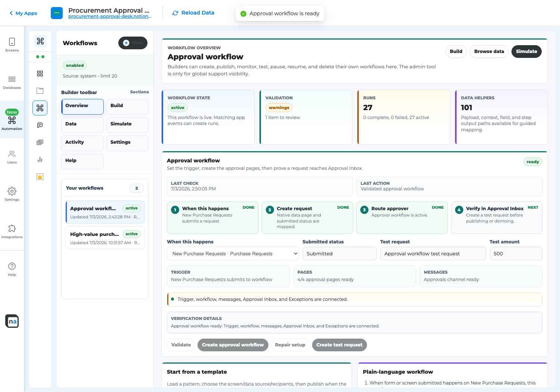Viewport: 560px width, 392px height.
Task: Open the Help question-mark icon in sidebar
Action: point(12,266)
